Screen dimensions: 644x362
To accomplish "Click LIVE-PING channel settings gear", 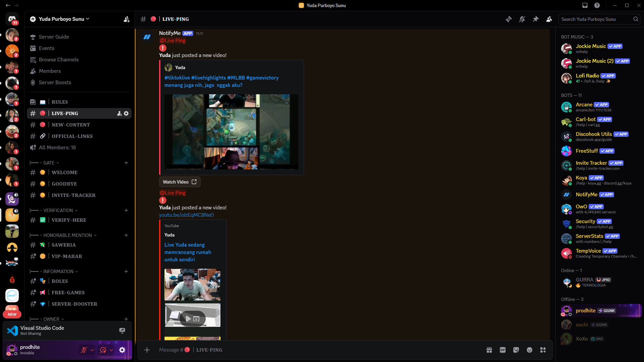I will coord(126,113).
